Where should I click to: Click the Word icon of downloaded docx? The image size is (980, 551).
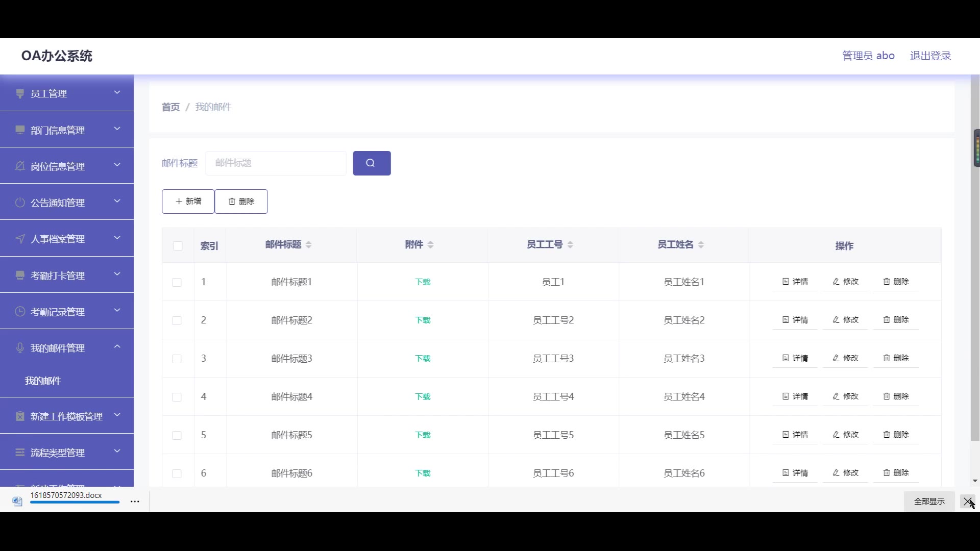coord(17,502)
